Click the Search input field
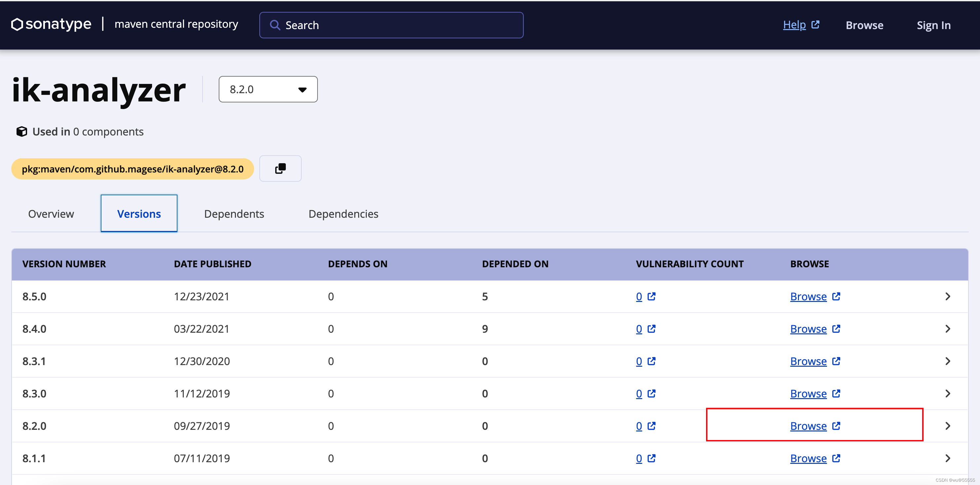The height and width of the screenshot is (485, 980). 391,25
